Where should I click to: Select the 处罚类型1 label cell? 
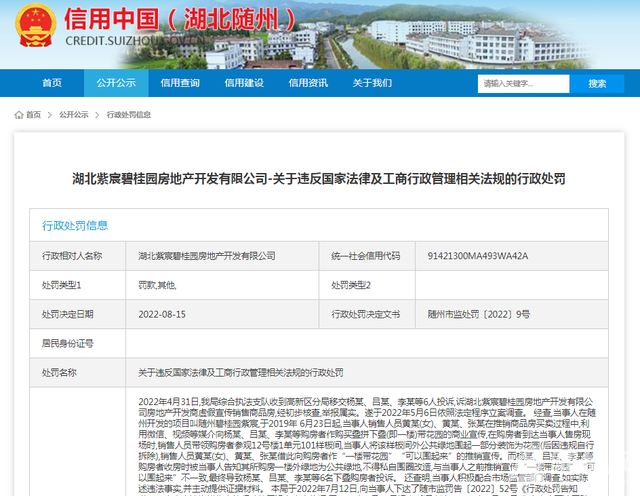tap(78, 285)
